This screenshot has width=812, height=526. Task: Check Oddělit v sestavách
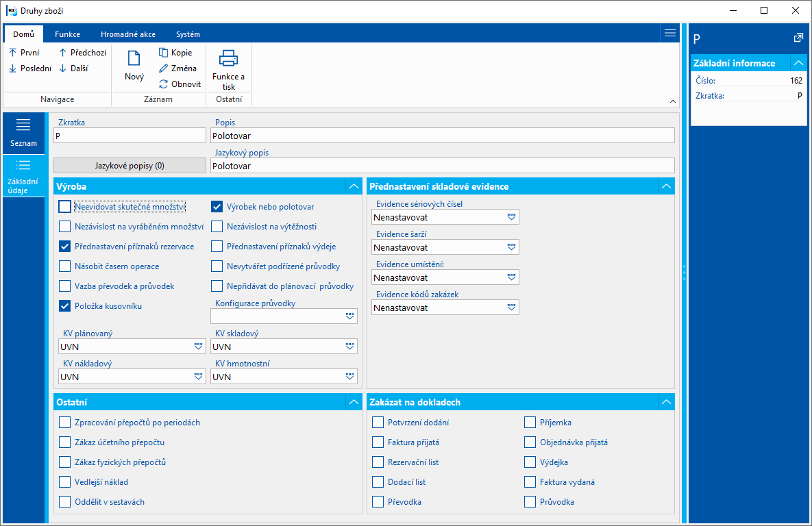pyautogui.click(x=64, y=501)
